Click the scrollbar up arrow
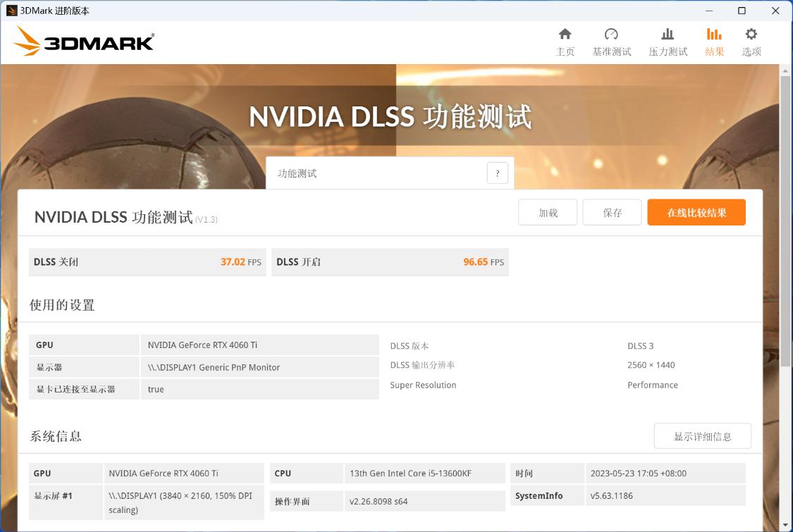This screenshot has width=793, height=532. (x=785, y=70)
